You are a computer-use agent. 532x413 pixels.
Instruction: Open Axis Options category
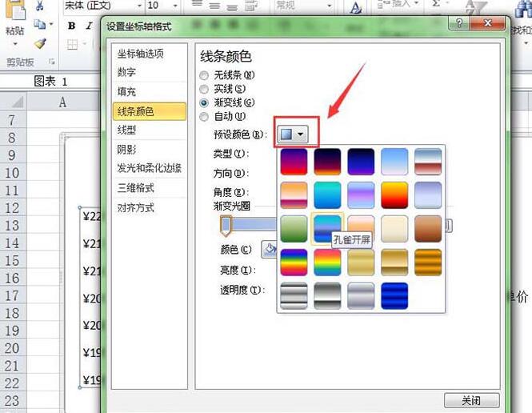tap(150, 54)
